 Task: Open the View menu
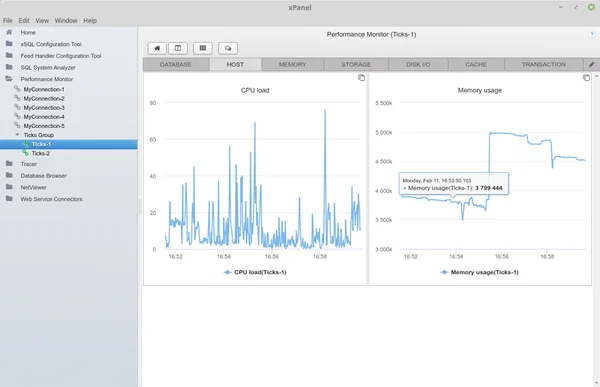click(x=42, y=21)
